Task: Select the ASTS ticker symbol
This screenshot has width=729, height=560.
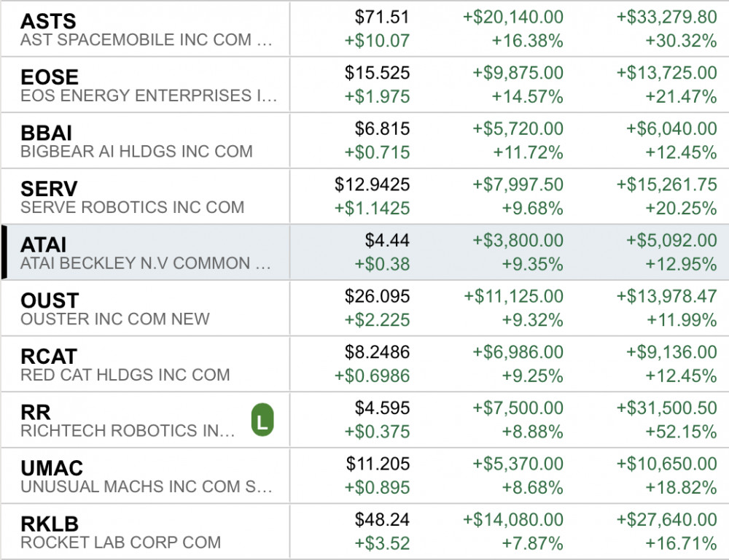Action: click(x=48, y=20)
